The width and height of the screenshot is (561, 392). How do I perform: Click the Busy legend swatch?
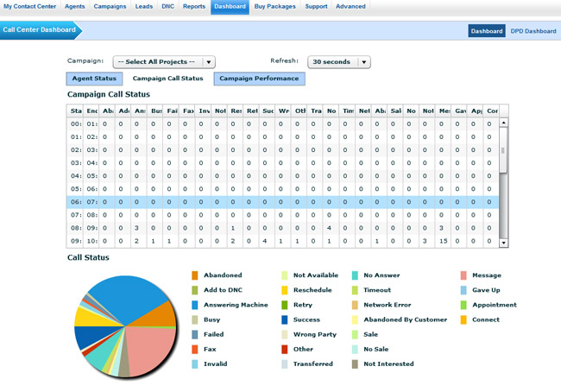(195, 319)
